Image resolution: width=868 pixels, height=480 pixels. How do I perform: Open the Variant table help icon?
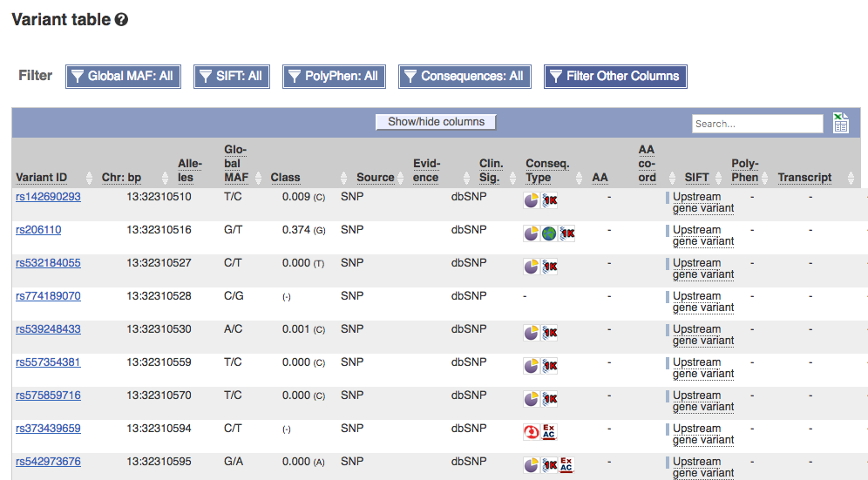pyautogui.click(x=121, y=20)
